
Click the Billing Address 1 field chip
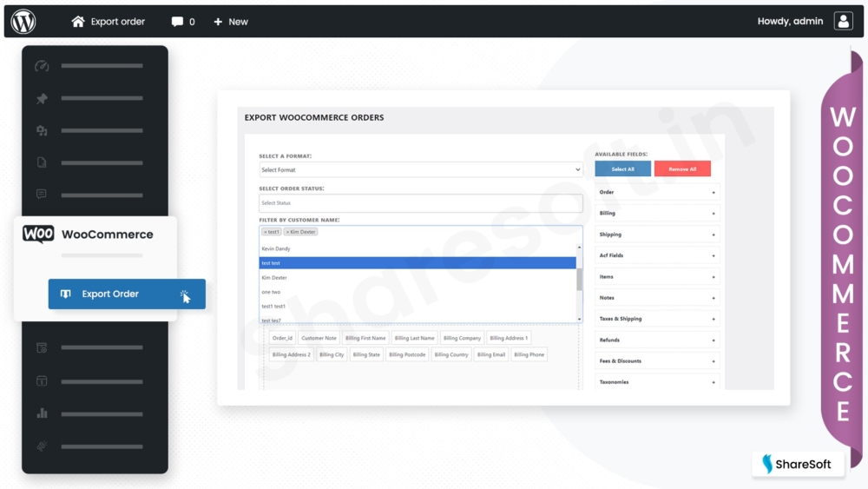(x=509, y=338)
